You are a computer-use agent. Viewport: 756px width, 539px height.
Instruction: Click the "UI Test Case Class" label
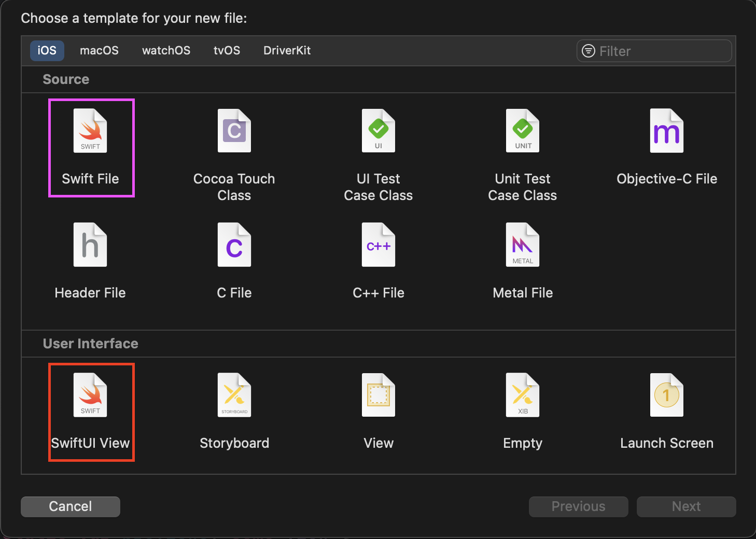pyautogui.click(x=379, y=187)
